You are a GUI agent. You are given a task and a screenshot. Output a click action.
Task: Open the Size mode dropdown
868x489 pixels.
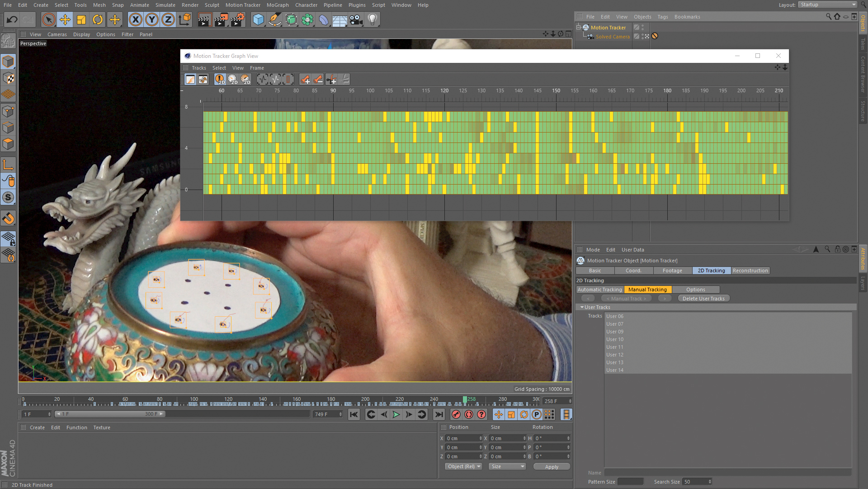[508, 466]
